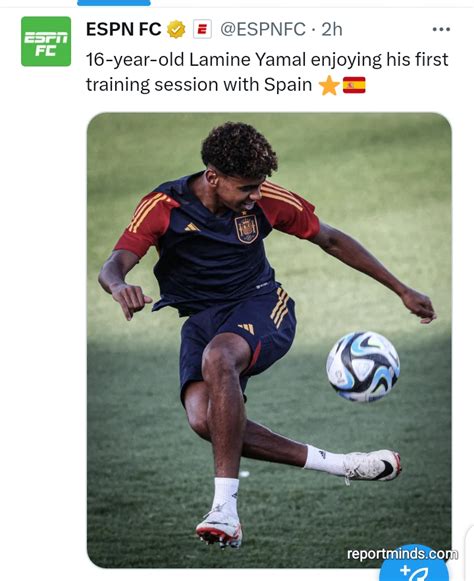Viewport: 474px width, 581px height.
Task: Click the gold verified badge
Action: [176, 30]
